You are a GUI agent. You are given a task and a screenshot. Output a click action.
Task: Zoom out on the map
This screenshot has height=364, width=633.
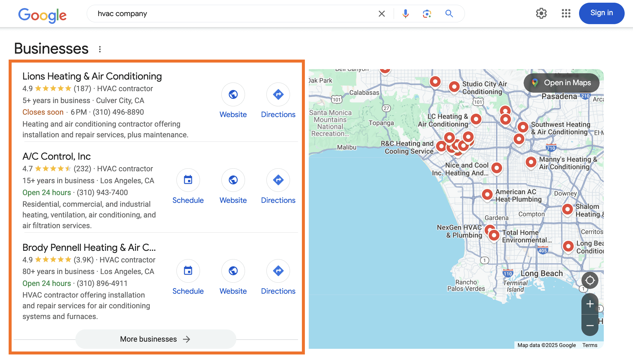coord(590,326)
